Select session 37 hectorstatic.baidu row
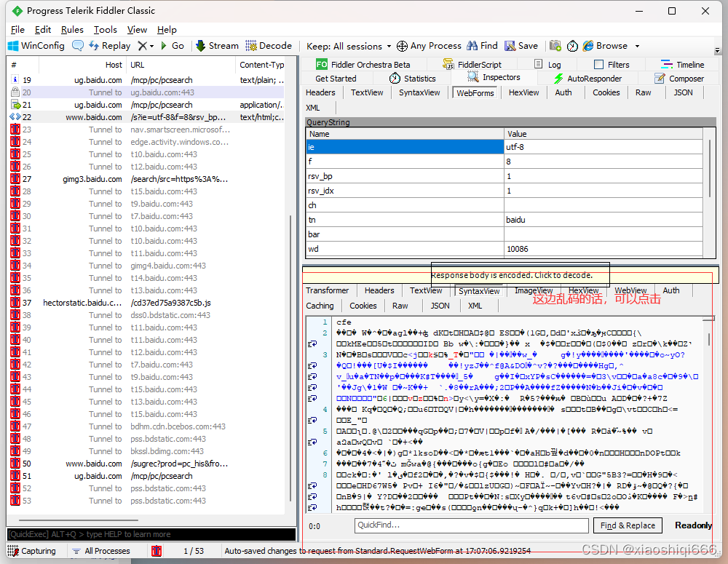 click(x=147, y=303)
